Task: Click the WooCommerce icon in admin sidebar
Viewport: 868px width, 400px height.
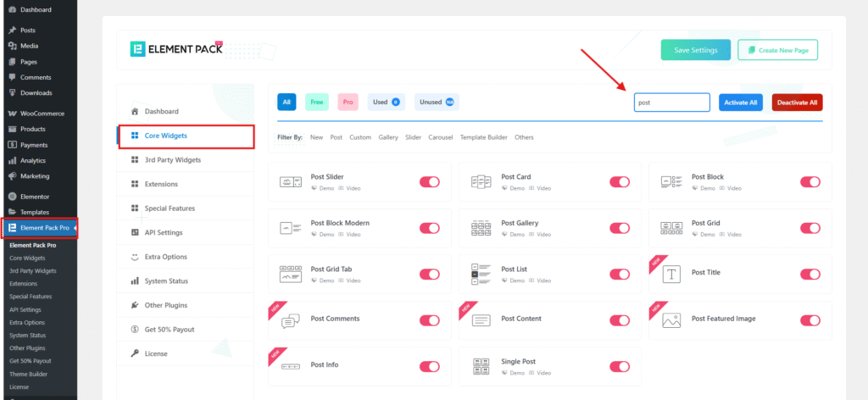Action: tap(12, 114)
